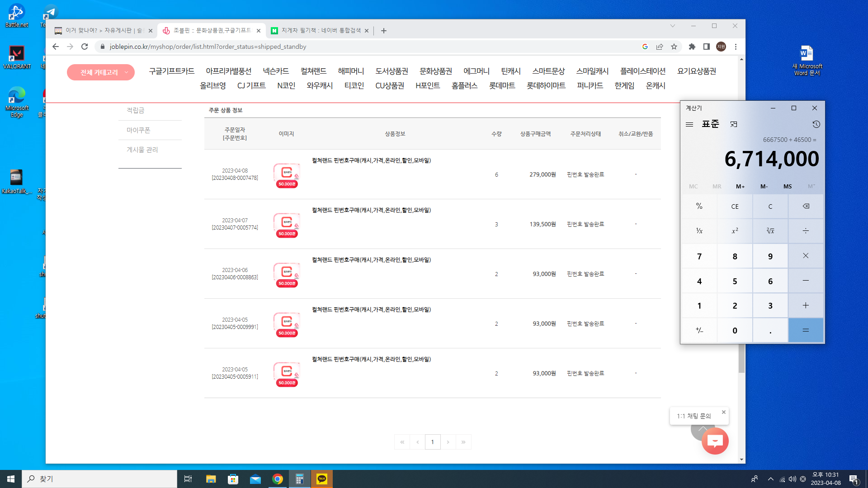Viewport: 868px width, 488px height.
Task: Click calculator MS memory store button
Action: tap(788, 186)
